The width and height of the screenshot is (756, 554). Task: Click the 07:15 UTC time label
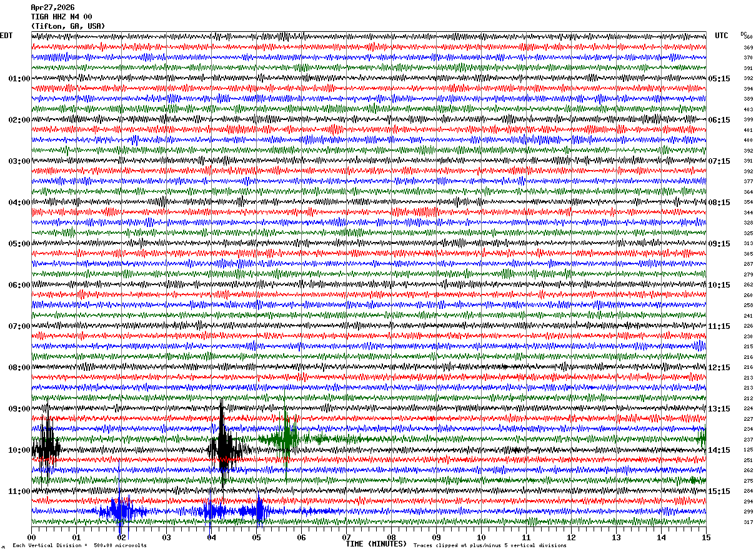719,161
